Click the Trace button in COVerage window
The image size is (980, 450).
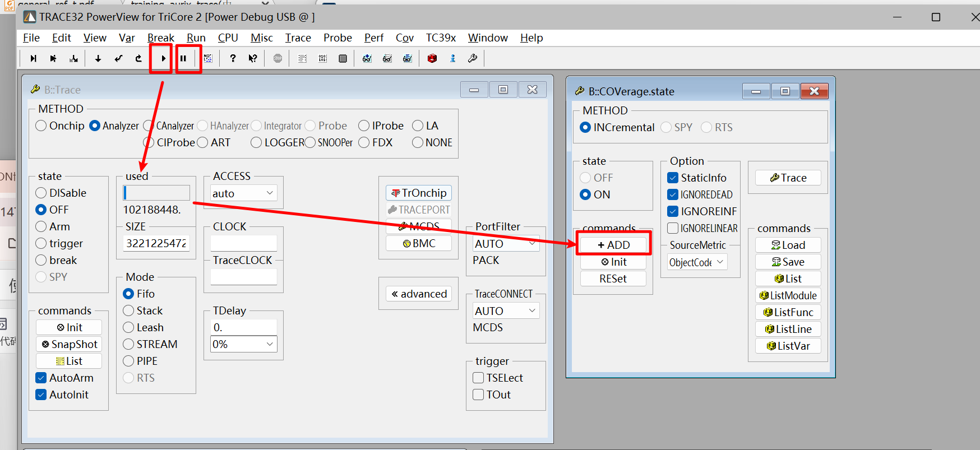click(788, 178)
